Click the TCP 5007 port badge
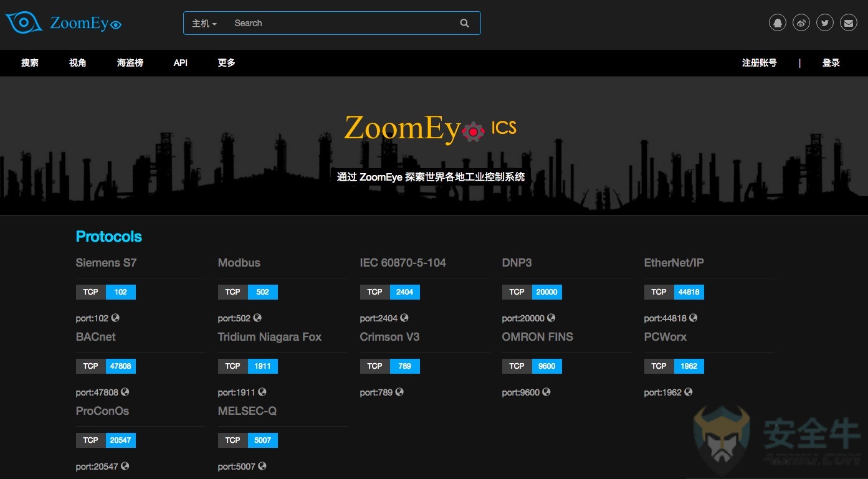 tap(248, 440)
